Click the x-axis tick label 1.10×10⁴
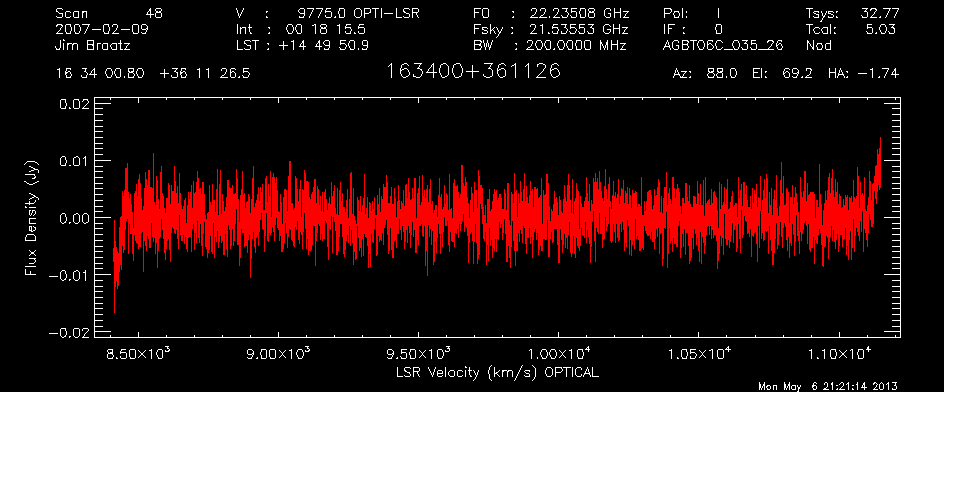The width and height of the screenshot is (962, 490). [x=839, y=354]
